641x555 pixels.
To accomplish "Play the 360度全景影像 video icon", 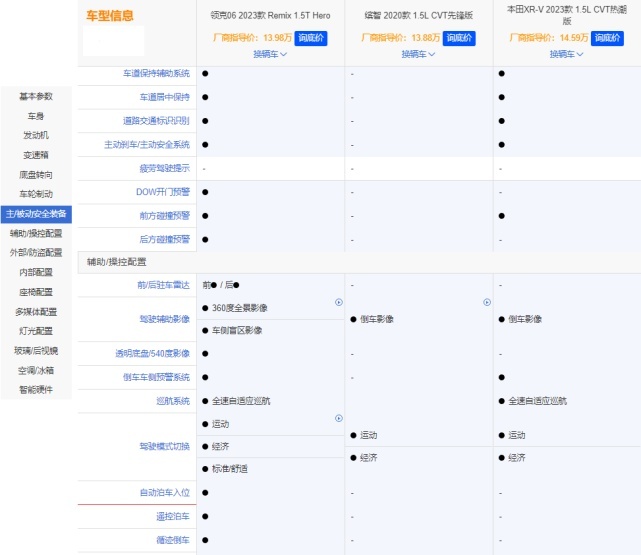I will (x=339, y=302).
